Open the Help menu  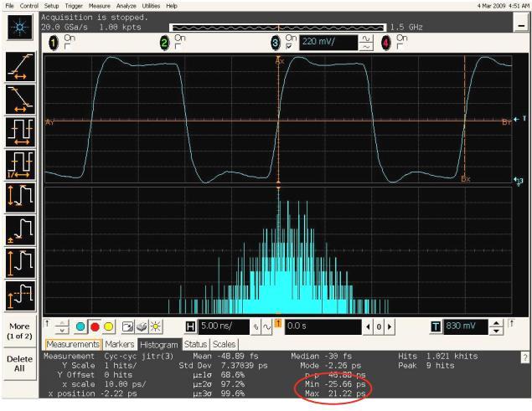[x=172, y=6]
